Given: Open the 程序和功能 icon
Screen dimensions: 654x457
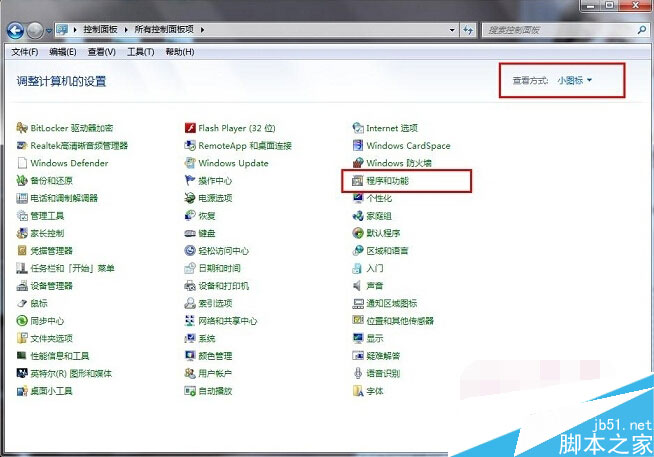Looking at the screenshot, I should [x=358, y=181].
